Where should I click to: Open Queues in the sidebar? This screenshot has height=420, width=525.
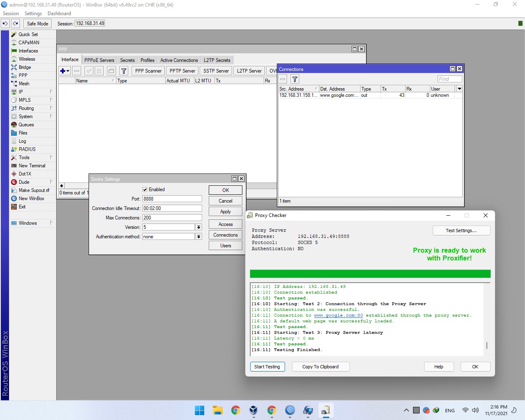(x=26, y=125)
